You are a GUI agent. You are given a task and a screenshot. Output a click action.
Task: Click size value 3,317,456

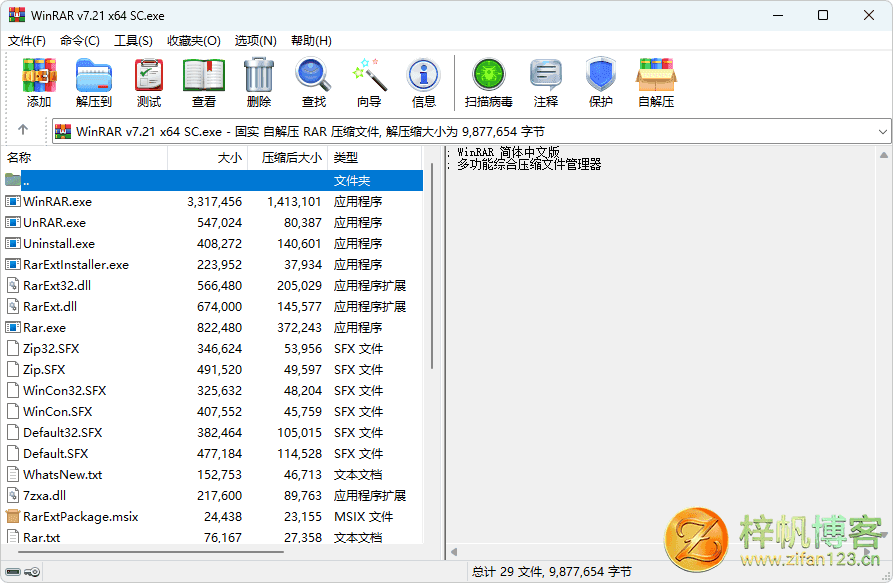coord(214,202)
